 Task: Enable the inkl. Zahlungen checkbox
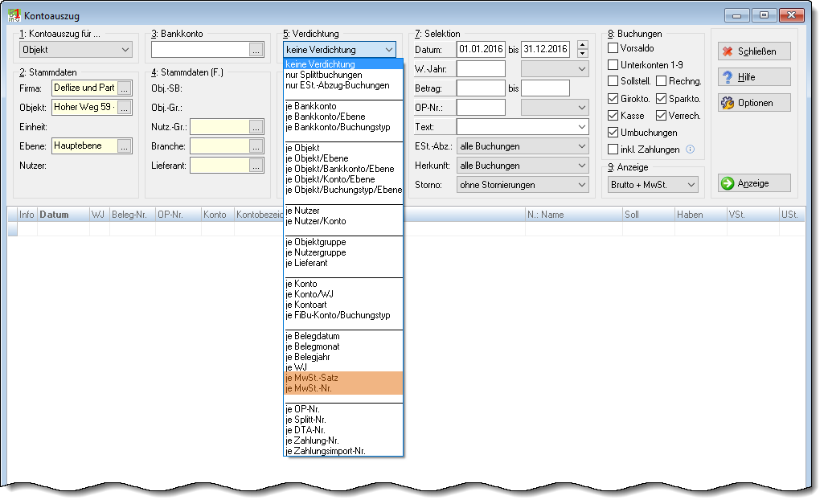click(613, 150)
